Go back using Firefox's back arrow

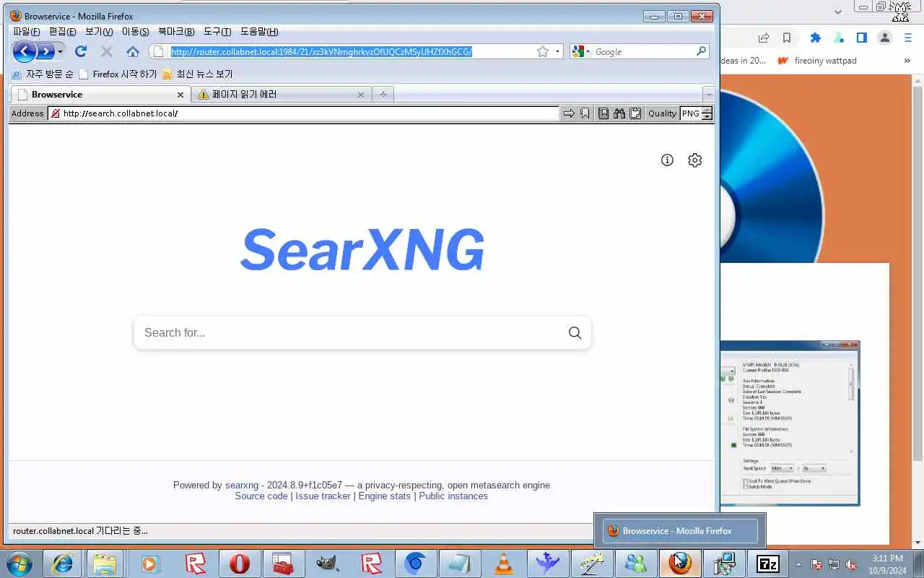[25, 51]
